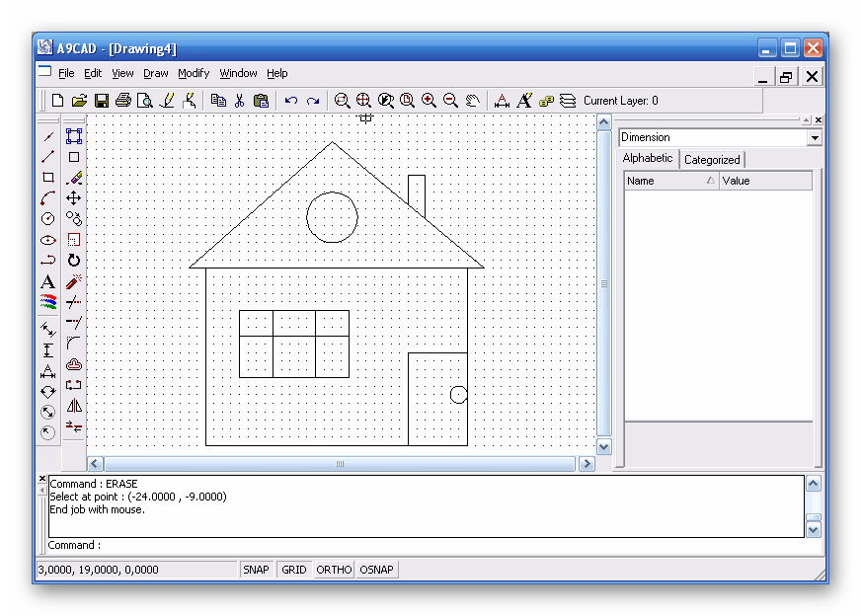Expand the Dimension dropdown list
Screen dimensions: 861x616
pos(815,138)
